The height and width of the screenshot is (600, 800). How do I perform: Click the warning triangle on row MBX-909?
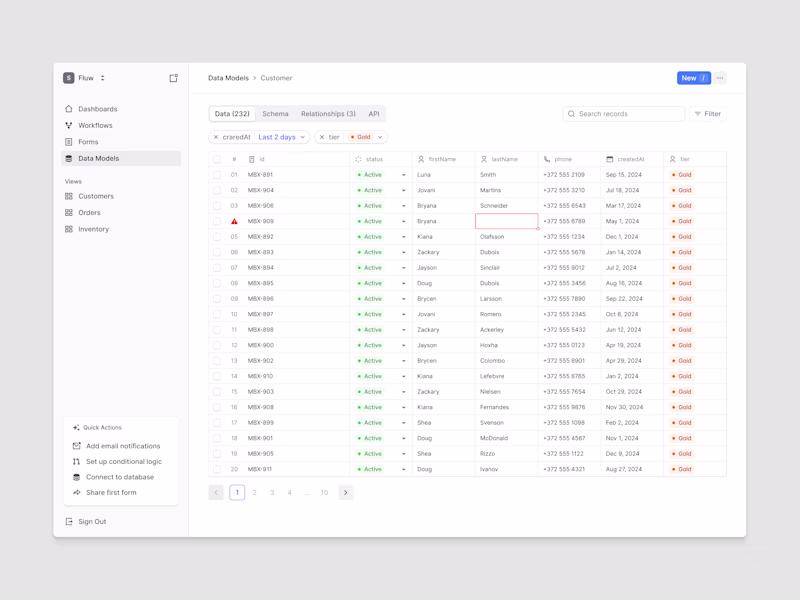click(x=234, y=221)
